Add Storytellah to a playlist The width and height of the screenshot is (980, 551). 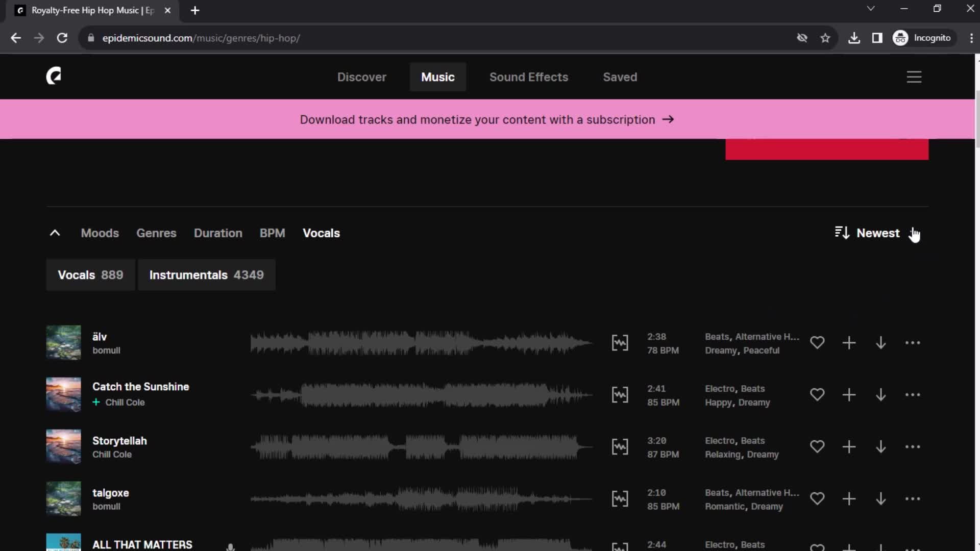pos(849,447)
